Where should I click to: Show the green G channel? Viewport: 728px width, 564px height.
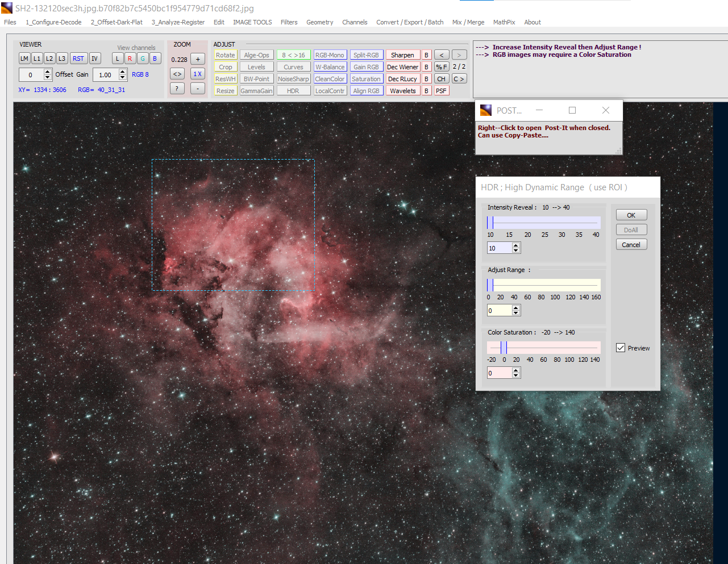[x=142, y=59]
